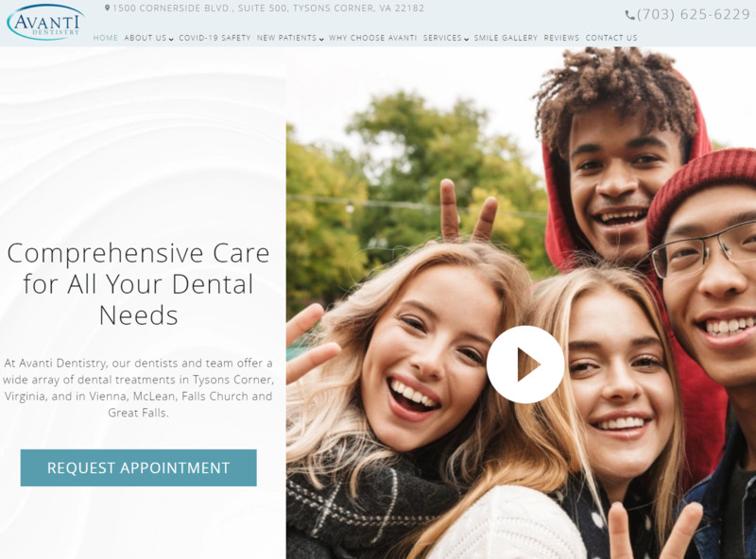Call the (703) 625-6229 phone number
This screenshot has height=559, width=756.
pyautogui.click(x=694, y=15)
